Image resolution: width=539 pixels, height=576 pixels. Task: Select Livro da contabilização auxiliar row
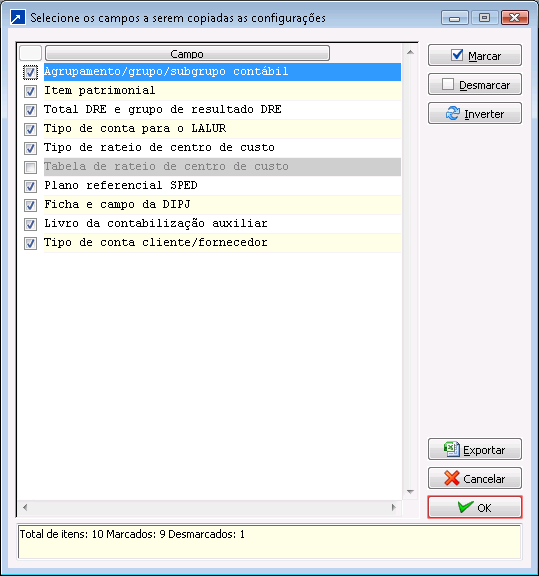click(x=222, y=224)
